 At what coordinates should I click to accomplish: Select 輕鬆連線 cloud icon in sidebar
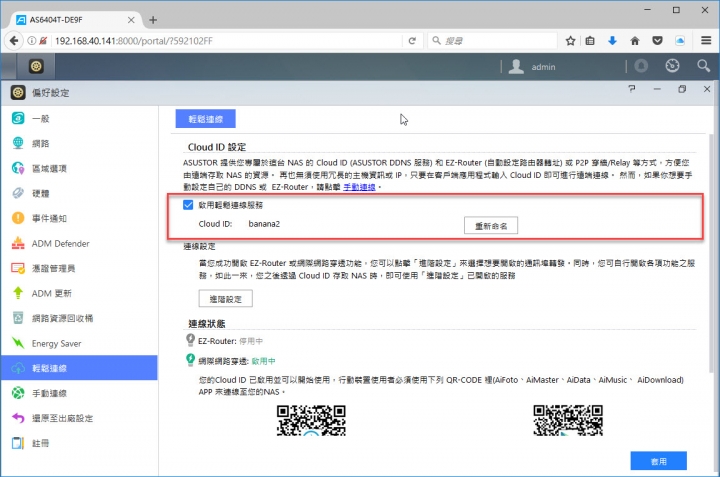pos(18,368)
